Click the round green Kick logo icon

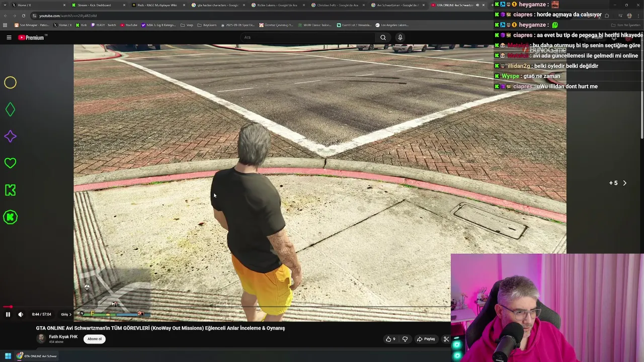(10, 217)
